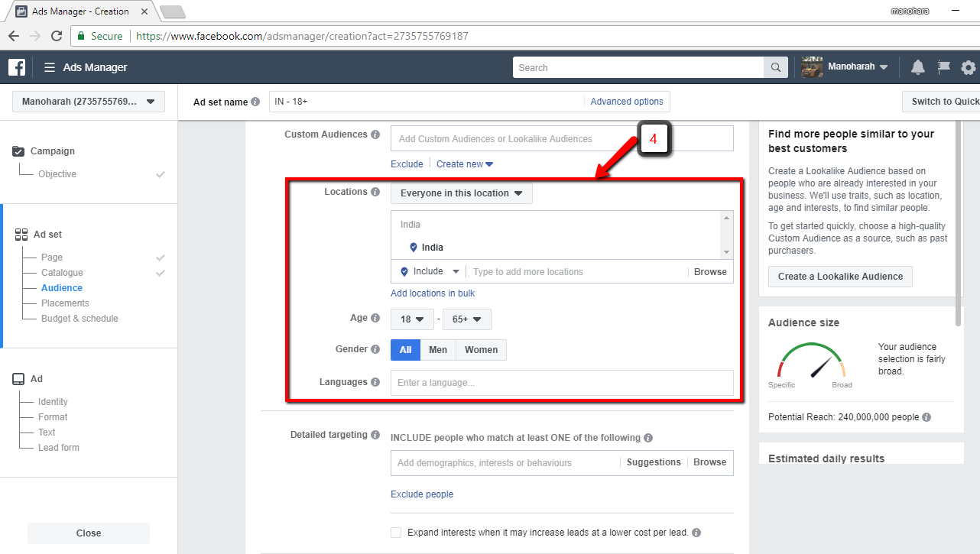Click the Custom Audiences input field
The image size is (980, 554).
coord(562,139)
